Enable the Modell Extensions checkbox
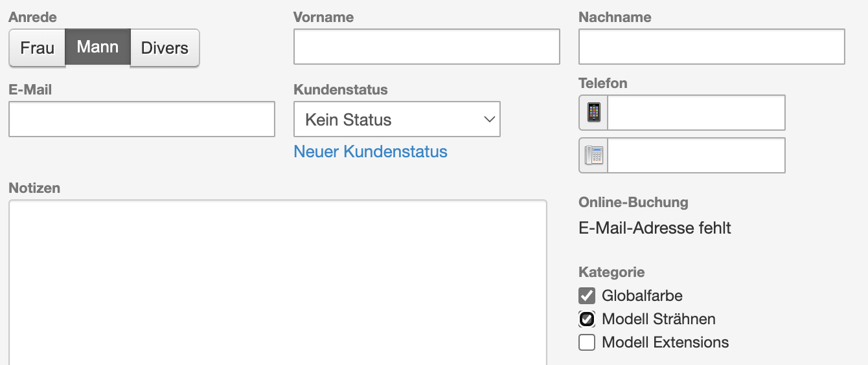This screenshot has height=365, width=868. pyautogui.click(x=587, y=342)
